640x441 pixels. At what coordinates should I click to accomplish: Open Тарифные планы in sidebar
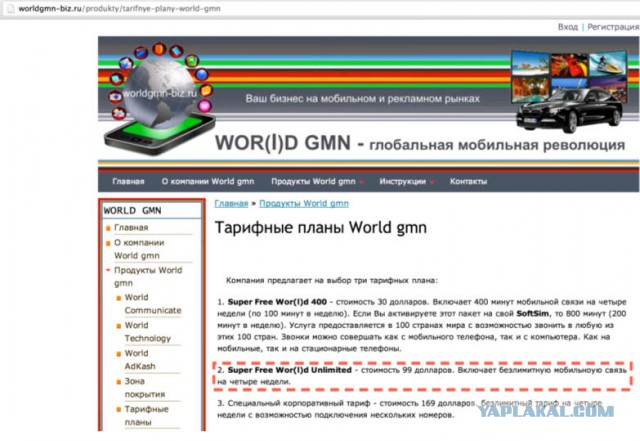[x=146, y=416]
